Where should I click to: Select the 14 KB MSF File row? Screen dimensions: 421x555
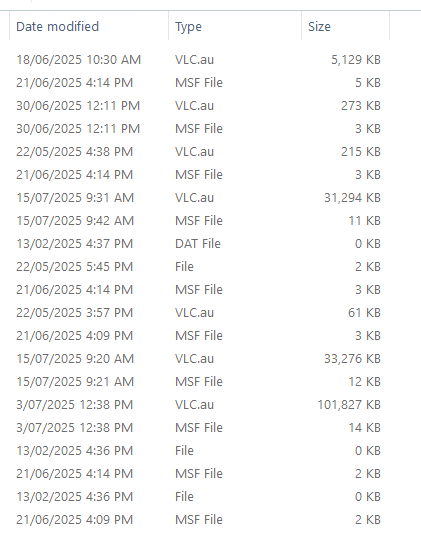point(198,428)
